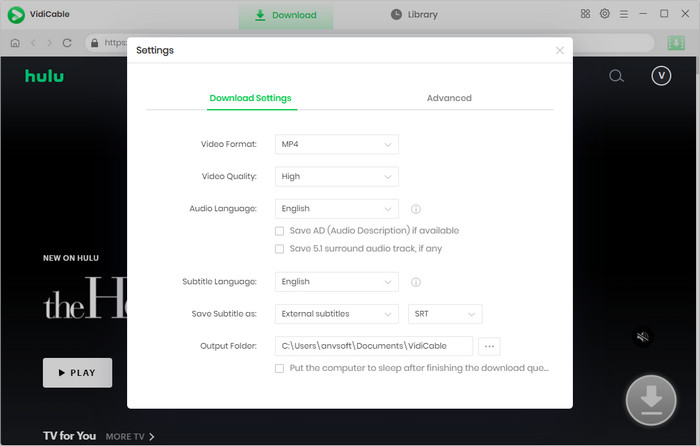Click the 'TV for You' heading
Screen dimensions: 700x446
click(69, 436)
